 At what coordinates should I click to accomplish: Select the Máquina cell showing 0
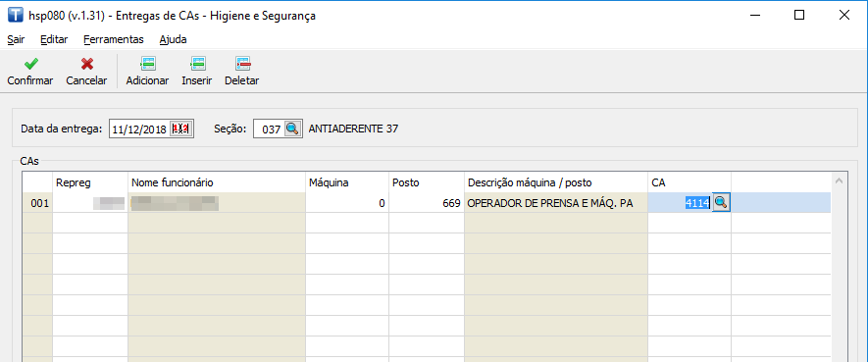pyautogui.click(x=347, y=203)
